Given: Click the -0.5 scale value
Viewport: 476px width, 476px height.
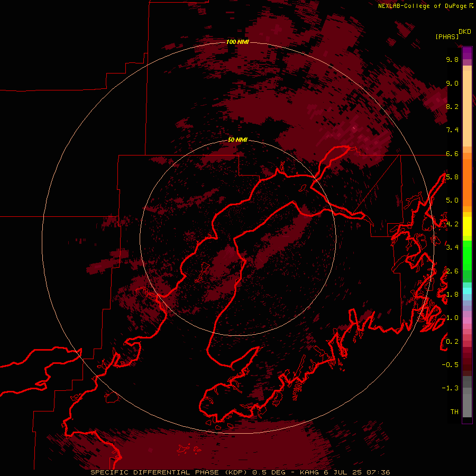Looking at the screenshot, I should point(450,365).
